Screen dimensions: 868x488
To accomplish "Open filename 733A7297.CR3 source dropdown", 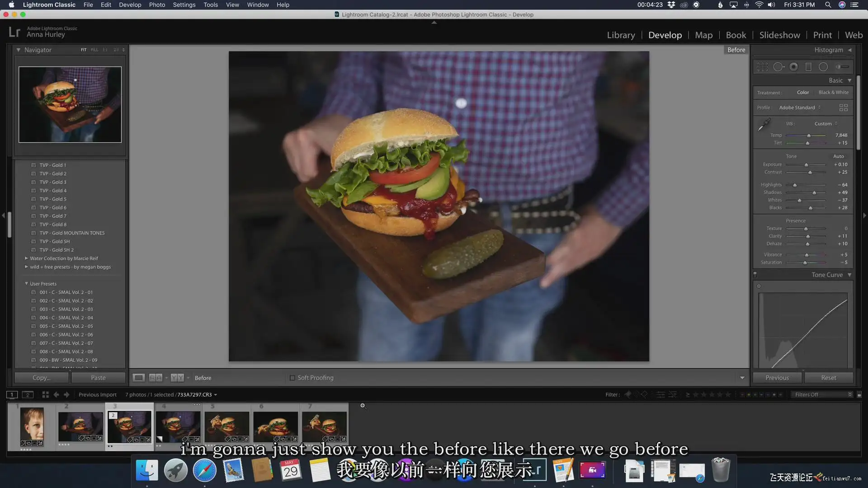I will click(x=197, y=394).
